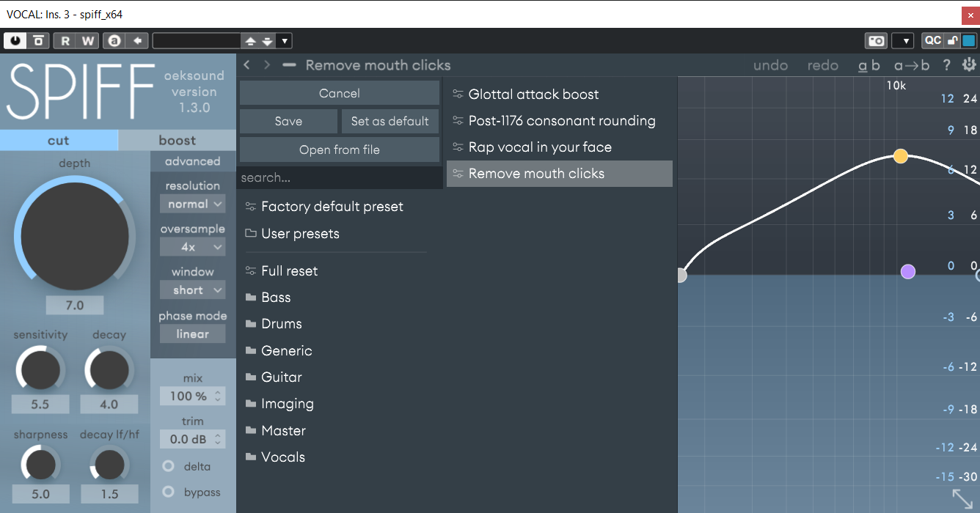980x513 pixels.
Task: Click the resize arrows in bottom corner
Action: tap(962, 499)
